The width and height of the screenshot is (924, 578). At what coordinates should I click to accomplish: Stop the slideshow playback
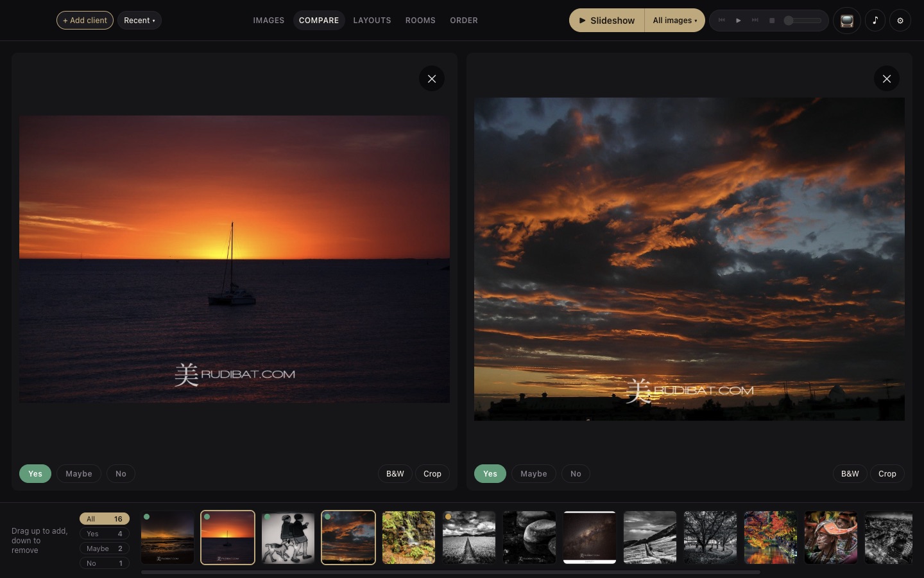(772, 21)
